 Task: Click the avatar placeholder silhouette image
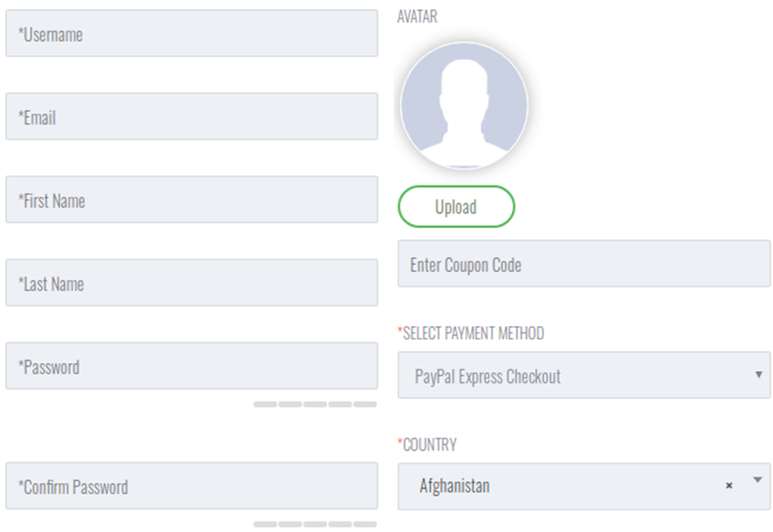[x=464, y=106]
